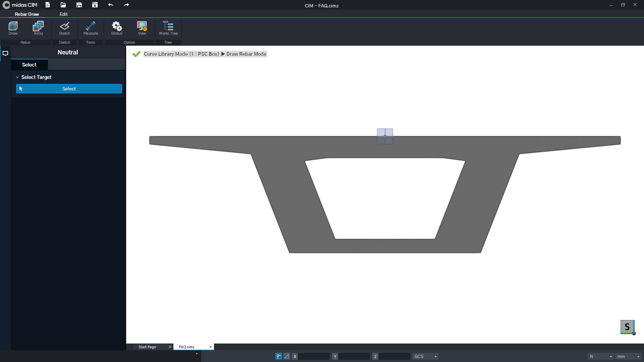Close the FAQ.cimz tab
The width and height of the screenshot is (644, 362).
click(x=211, y=347)
